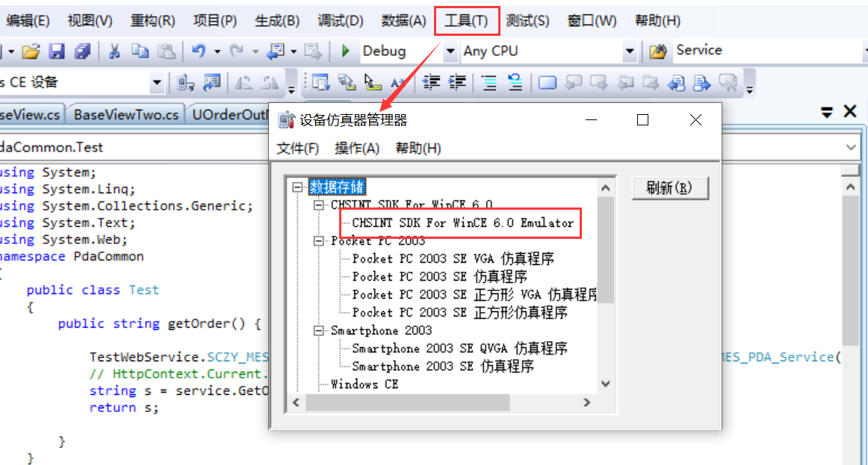Open the Debug configuration dropdown
This screenshot has width=868, height=465.
(448, 51)
